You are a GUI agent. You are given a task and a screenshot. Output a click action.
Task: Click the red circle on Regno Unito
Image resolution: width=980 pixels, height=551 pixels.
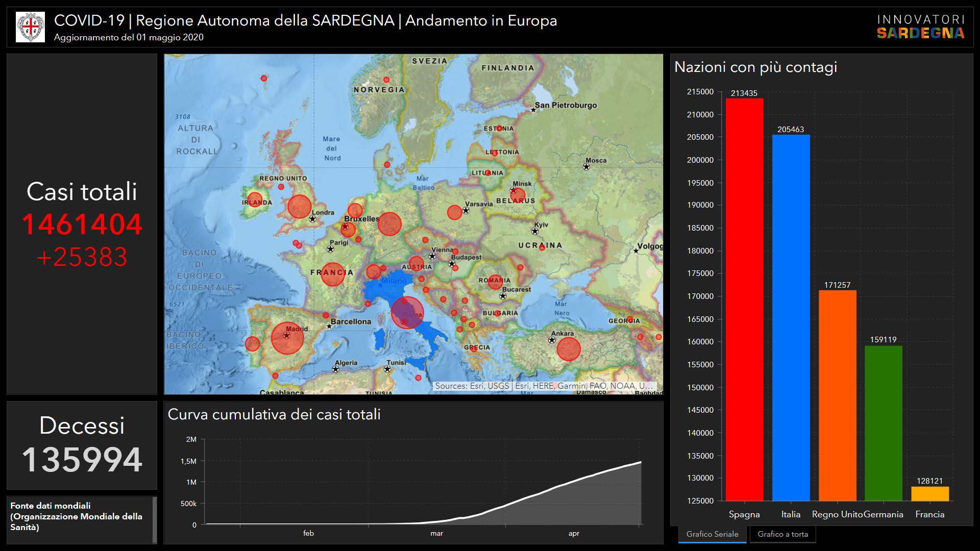coord(299,207)
